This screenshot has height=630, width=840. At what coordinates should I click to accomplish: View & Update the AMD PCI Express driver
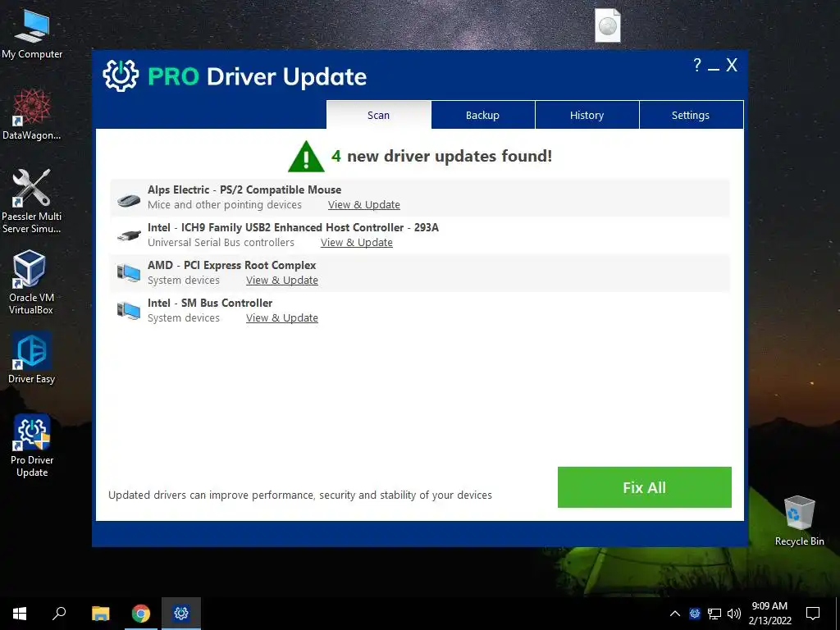pos(282,281)
